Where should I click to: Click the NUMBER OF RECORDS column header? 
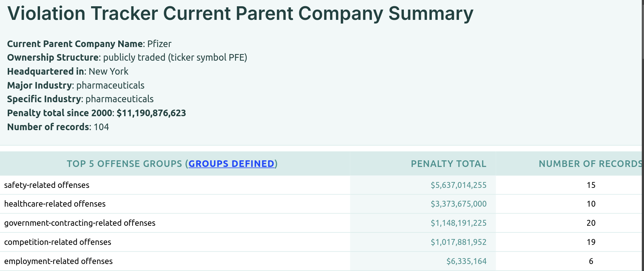pyautogui.click(x=590, y=164)
